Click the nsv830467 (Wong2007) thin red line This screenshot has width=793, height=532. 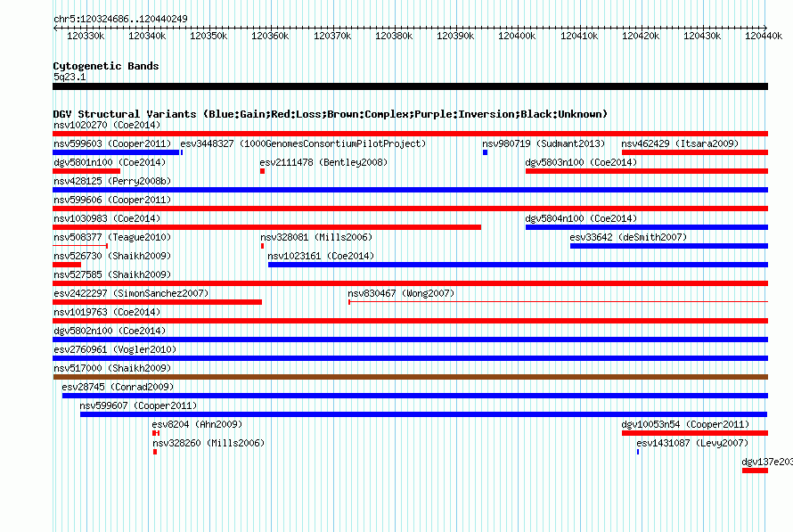pyautogui.click(x=559, y=302)
